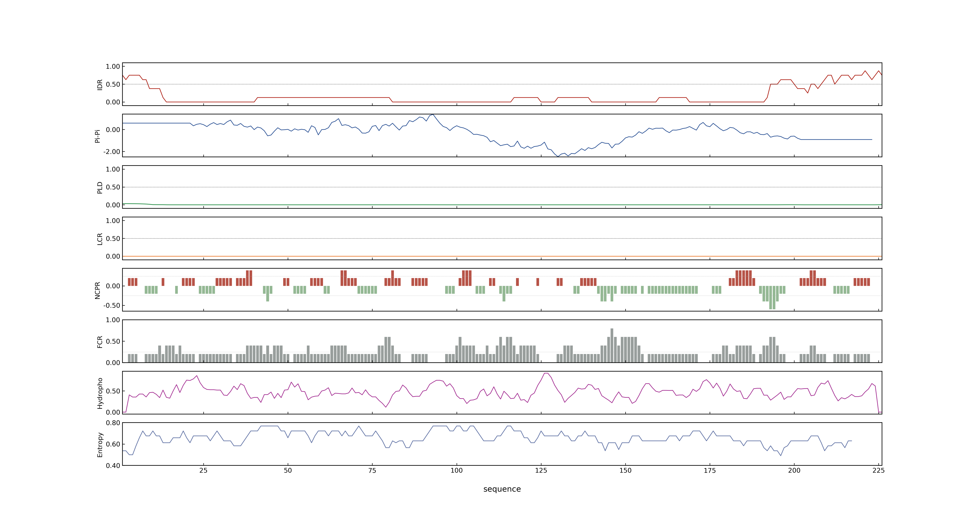Viewport: 980px width, 523px height.
Task: Click x-axis tick label 175
Action: [710, 470]
